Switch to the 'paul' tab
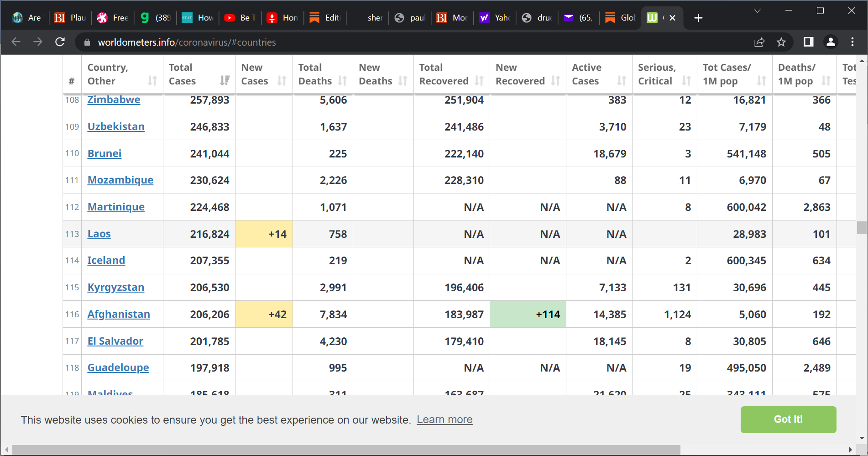This screenshot has height=456, width=868. pos(410,18)
